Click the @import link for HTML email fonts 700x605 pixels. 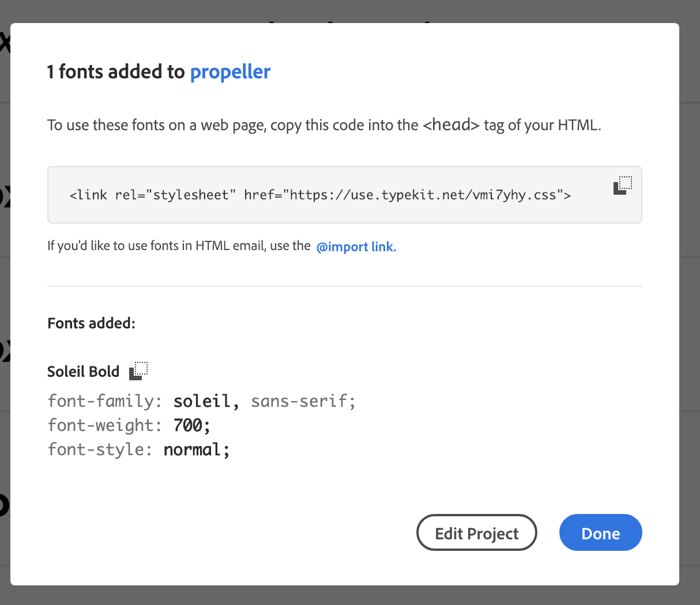click(356, 247)
